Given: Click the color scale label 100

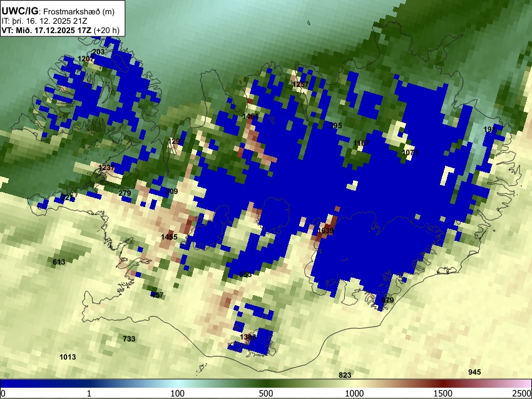Looking at the screenshot, I should 178,393.
